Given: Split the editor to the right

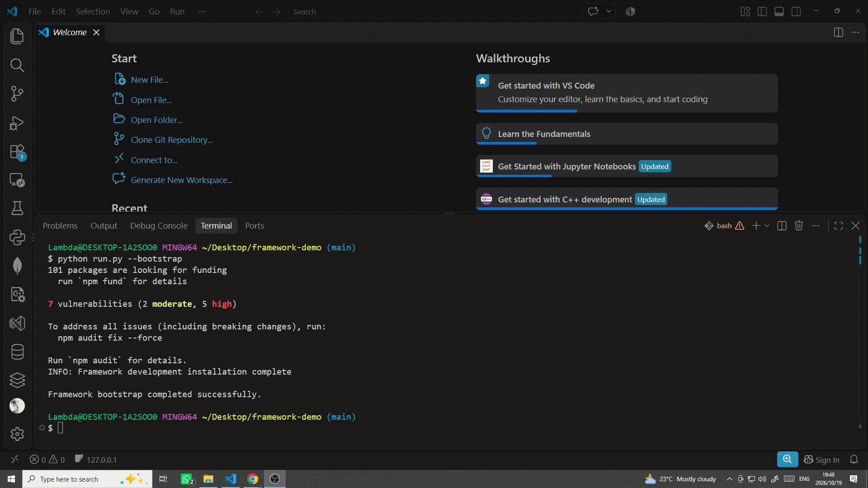Looking at the screenshot, I should (x=838, y=33).
